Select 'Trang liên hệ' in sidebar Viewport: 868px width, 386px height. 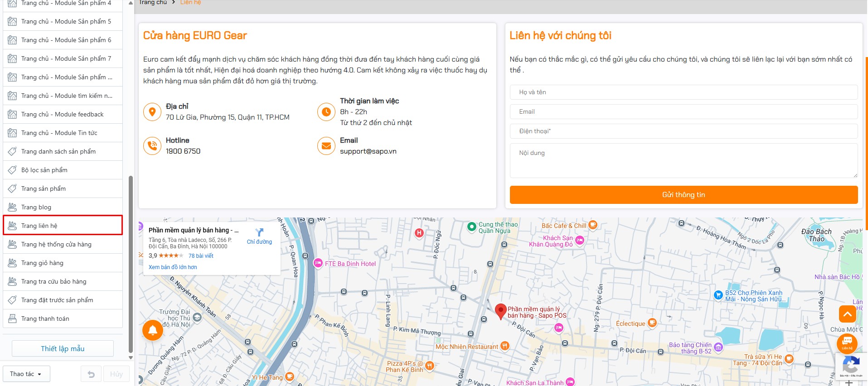[63, 226]
